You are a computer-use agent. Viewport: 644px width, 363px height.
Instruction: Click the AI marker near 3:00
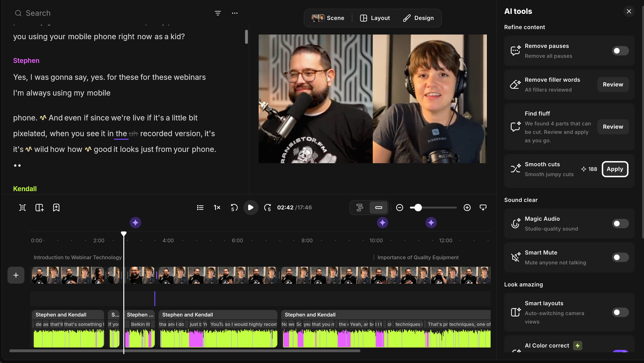click(x=136, y=223)
